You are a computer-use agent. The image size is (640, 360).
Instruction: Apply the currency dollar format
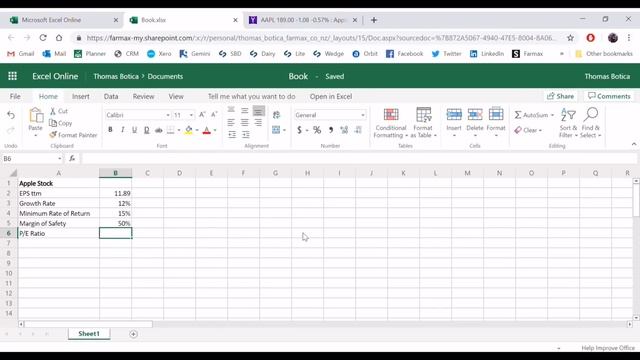tap(299, 130)
